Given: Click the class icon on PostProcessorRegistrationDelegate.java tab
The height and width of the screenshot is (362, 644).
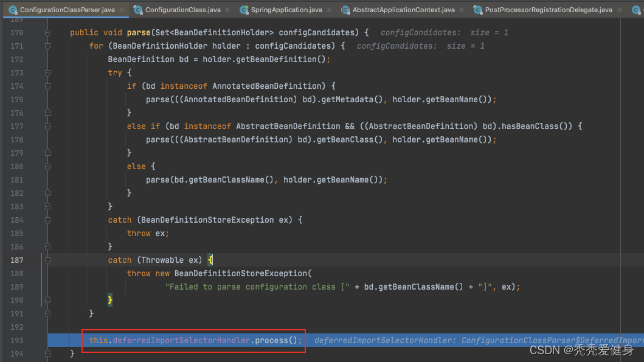Looking at the screenshot, I should 478,10.
